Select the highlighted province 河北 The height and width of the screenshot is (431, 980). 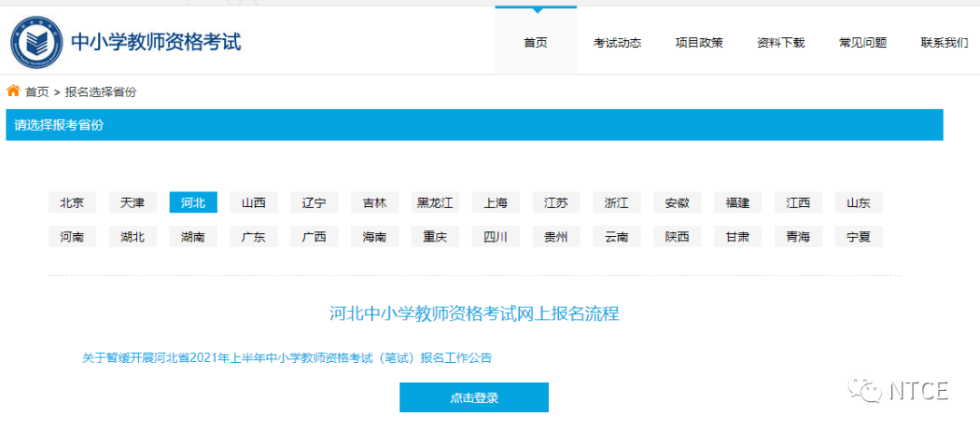click(x=194, y=202)
